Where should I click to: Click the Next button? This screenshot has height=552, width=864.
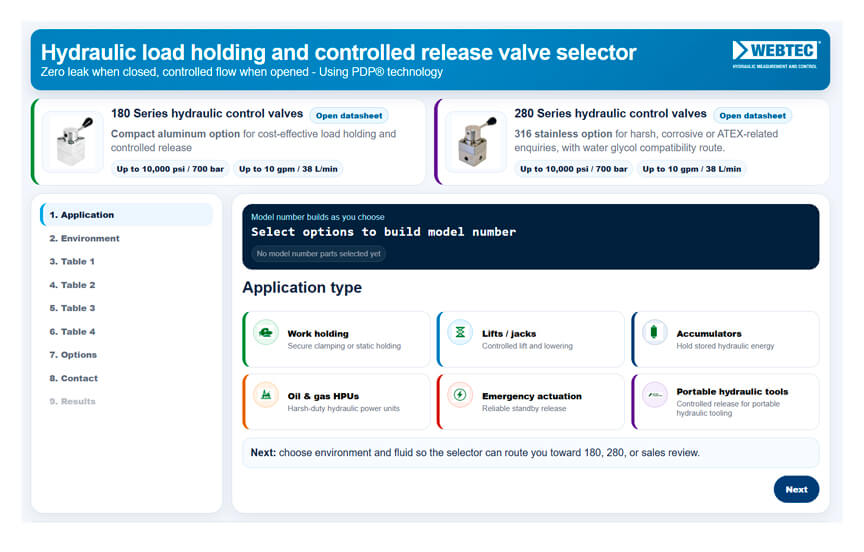[x=796, y=489]
